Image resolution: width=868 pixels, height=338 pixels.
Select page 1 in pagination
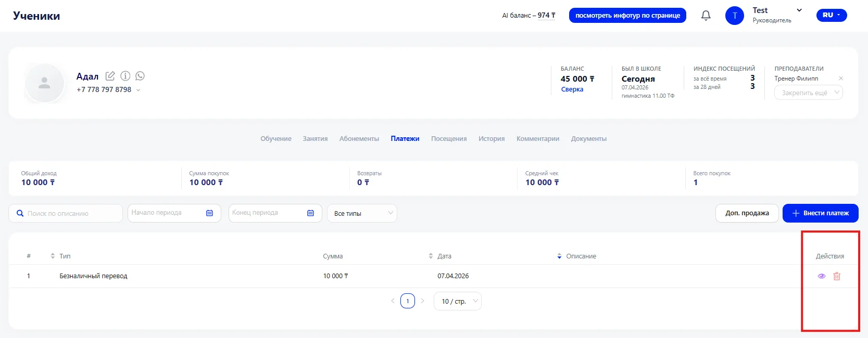click(408, 301)
